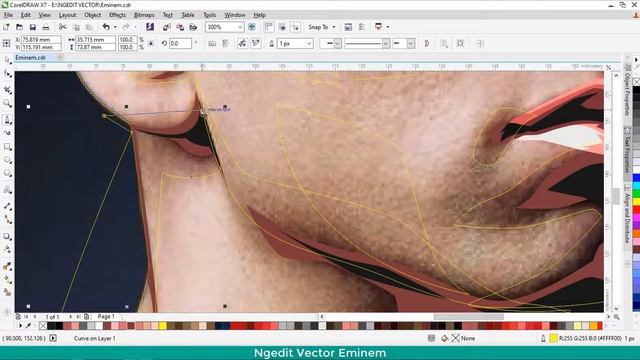Open the Object Properties docker tab

coord(628,92)
